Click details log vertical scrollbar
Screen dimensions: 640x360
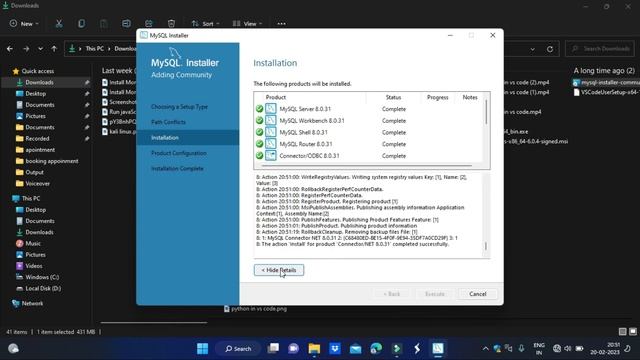486,246
